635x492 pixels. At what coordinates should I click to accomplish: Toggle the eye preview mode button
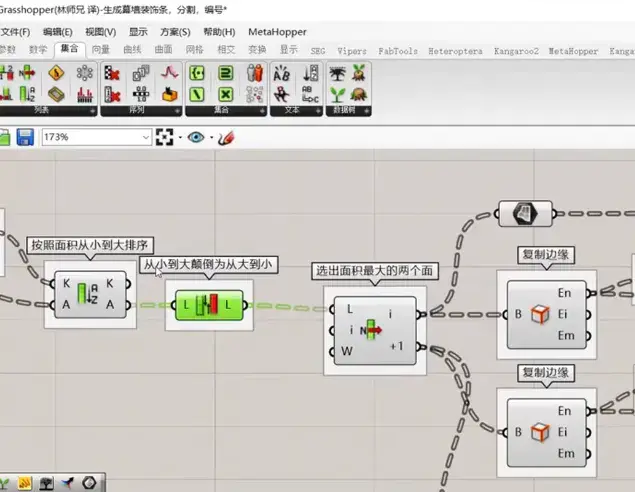pyautogui.click(x=196, y=137)
